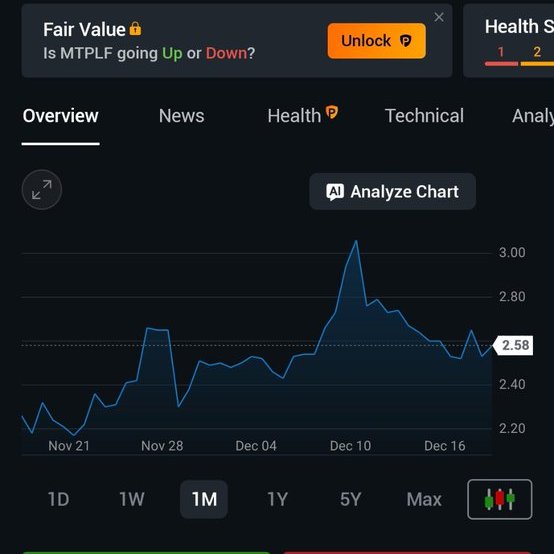Open the Health tab

tap(294, 116)
